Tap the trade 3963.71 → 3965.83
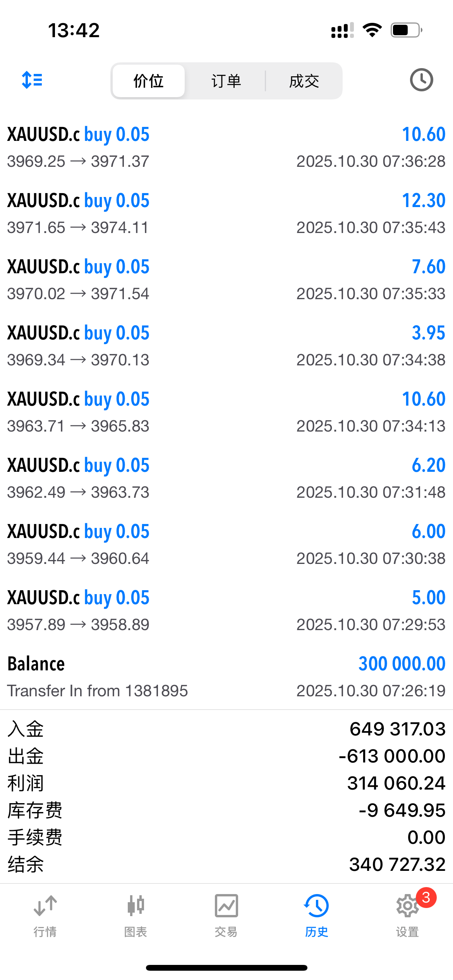 [226, 412]
